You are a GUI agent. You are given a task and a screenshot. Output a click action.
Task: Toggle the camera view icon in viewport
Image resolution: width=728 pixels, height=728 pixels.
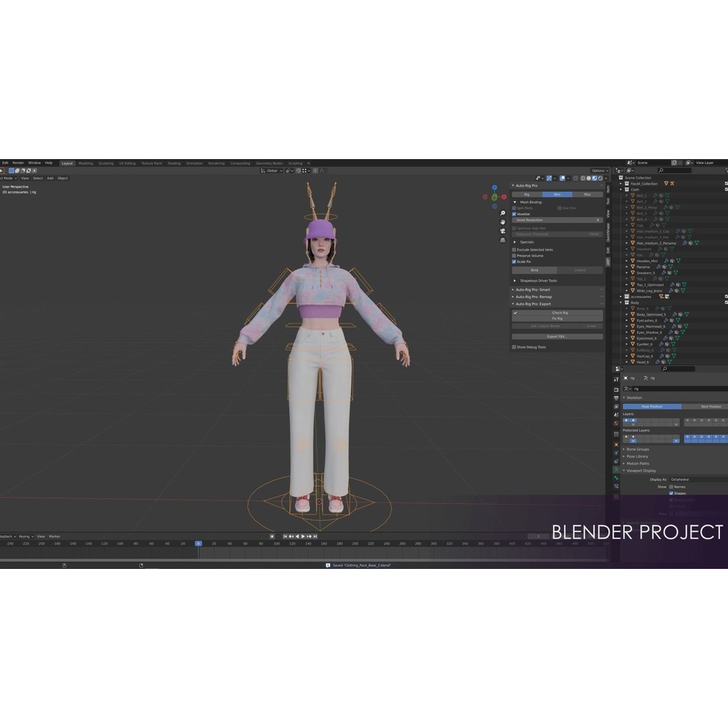click(502, 231)
